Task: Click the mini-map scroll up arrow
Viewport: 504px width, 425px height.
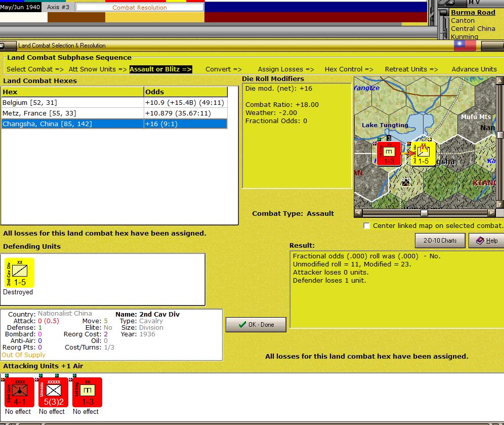Action: coord(500,80)
